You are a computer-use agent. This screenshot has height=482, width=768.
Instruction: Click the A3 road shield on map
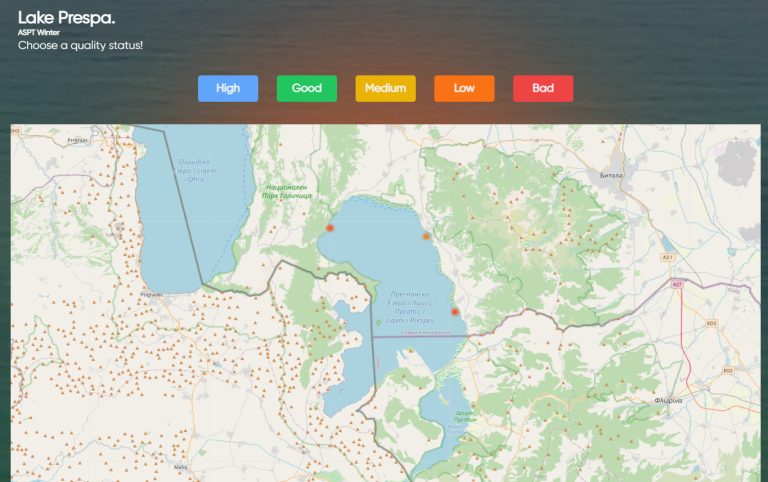667,257
